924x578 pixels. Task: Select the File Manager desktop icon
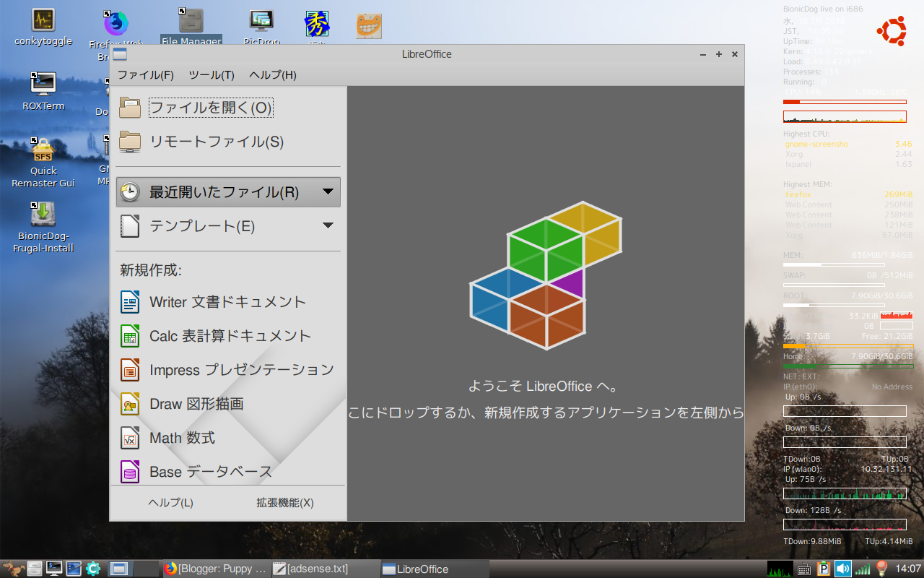[191, 27]
